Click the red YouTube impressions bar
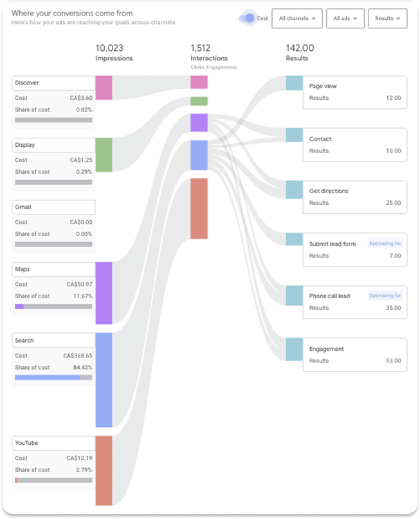420x519 pixels. [x=104, y=470]
